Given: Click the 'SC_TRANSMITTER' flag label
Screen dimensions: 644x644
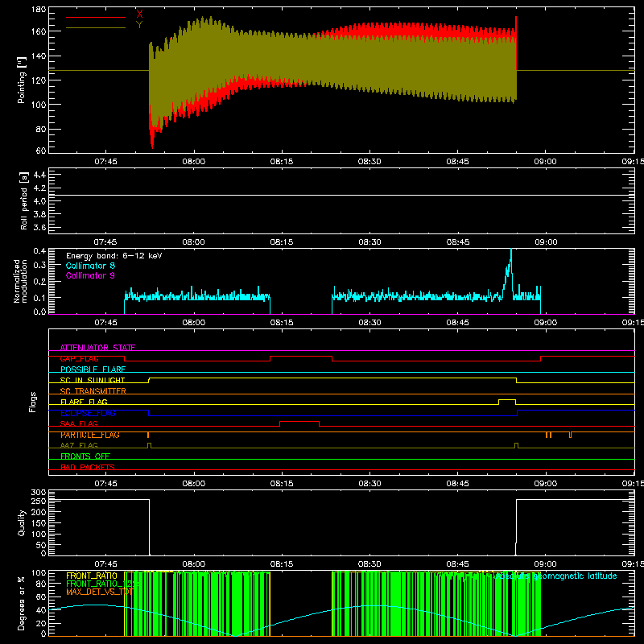Looking at the screenshot, I should [x=93, y=391].
